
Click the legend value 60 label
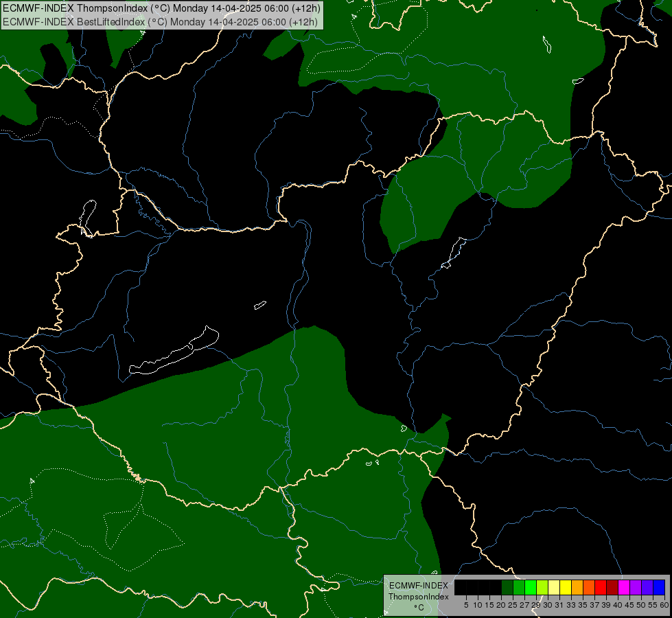pyautogui.click(x=664, y=605)
